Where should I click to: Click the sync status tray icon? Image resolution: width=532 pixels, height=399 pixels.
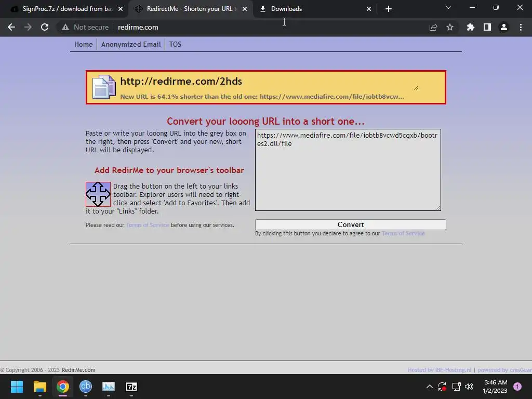(x=442, y=387)
